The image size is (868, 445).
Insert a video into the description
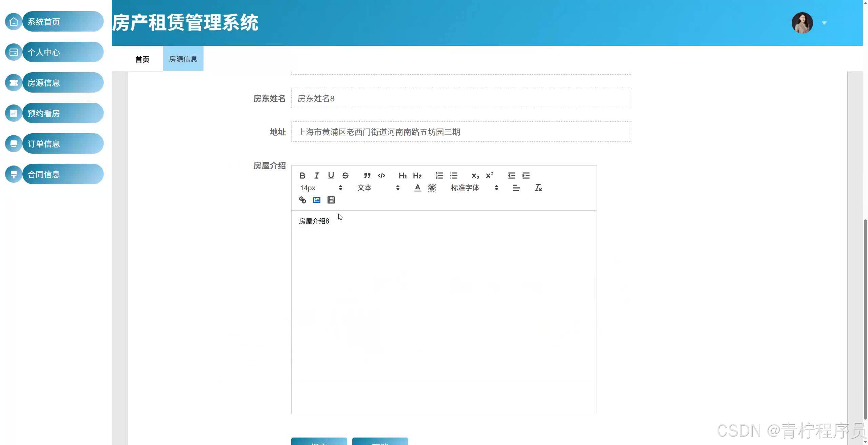(331, 200)
